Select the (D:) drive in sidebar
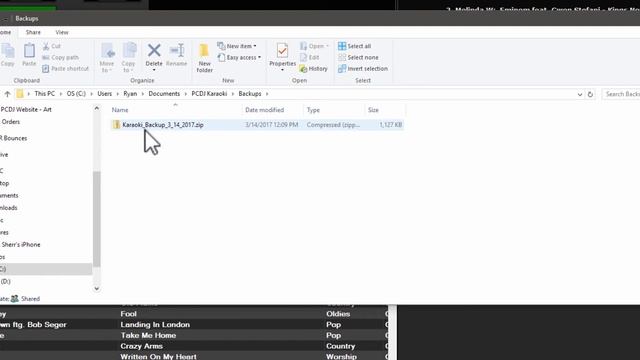The width and height of the screenshot is (640, 360). tap(5, 281)
